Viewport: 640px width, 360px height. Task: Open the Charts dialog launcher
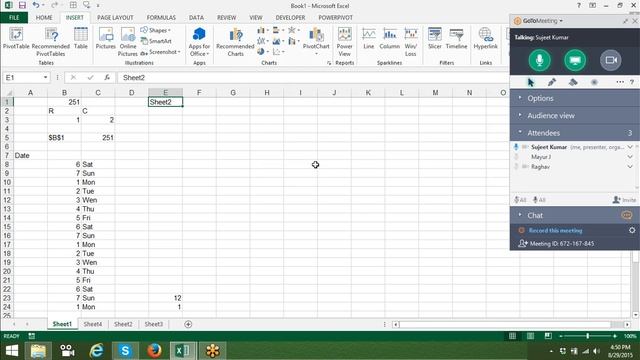pos(329,63)
